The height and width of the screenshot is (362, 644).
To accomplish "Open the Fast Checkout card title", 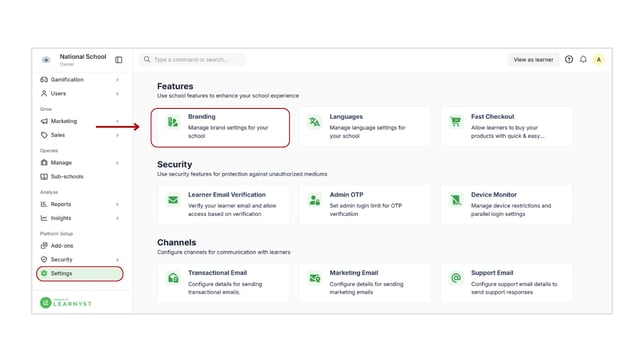I will click(492, 117).
